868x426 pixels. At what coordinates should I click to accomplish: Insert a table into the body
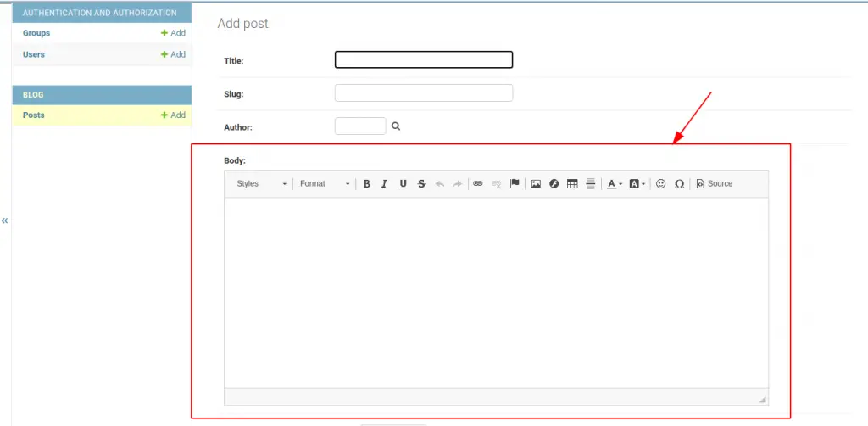[x=572, y=184]
